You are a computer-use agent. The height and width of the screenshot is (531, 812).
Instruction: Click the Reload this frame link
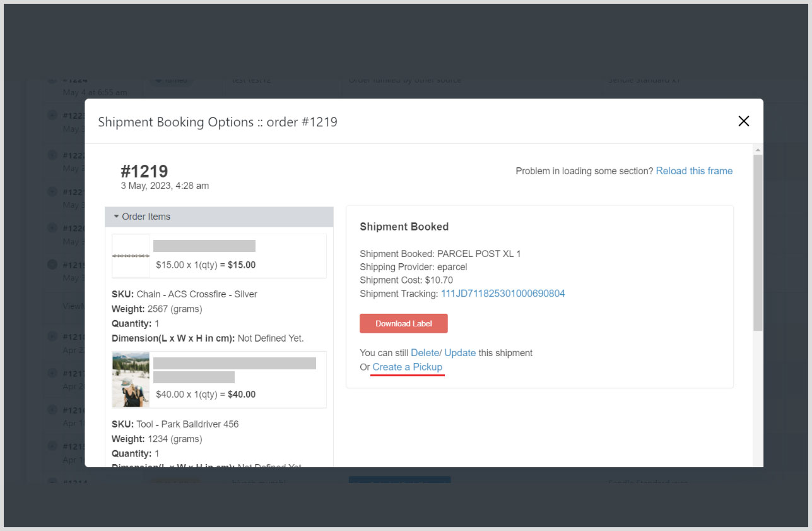694,171
